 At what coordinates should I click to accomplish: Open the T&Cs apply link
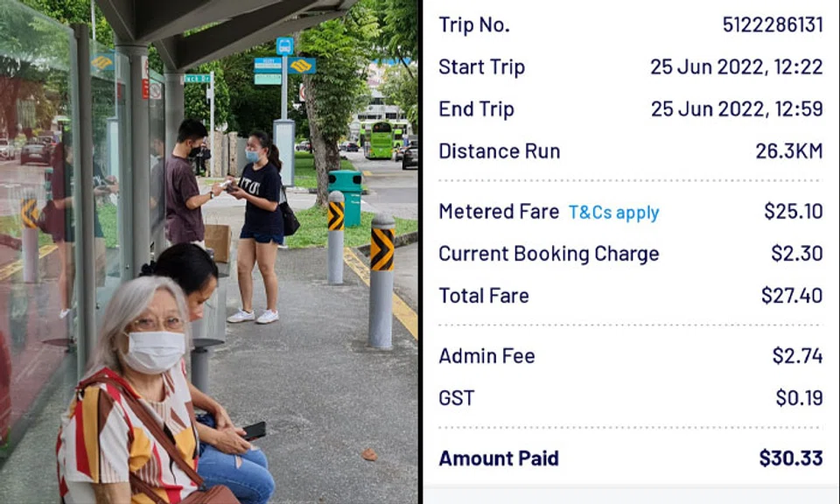click(613, 213)
